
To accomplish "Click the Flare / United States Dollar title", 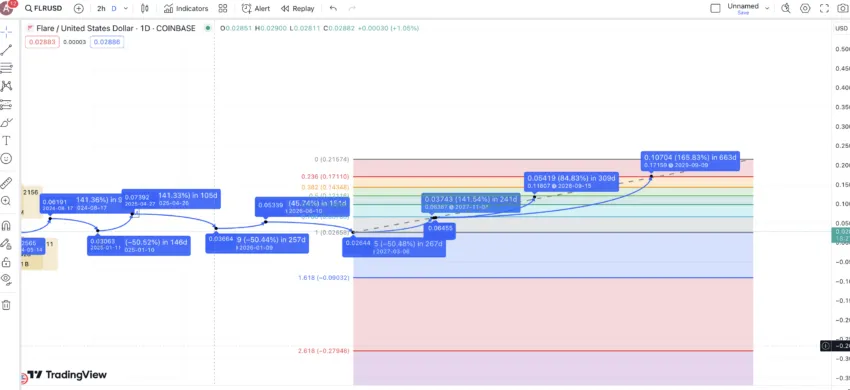I will 115,28.
